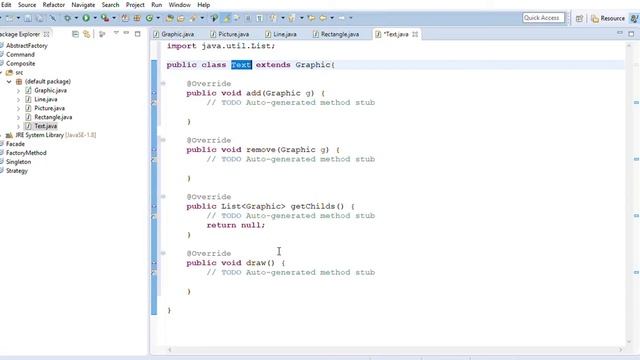Collapse the (default package) node
The image size is (640, 360).
[x=9, y=82]
